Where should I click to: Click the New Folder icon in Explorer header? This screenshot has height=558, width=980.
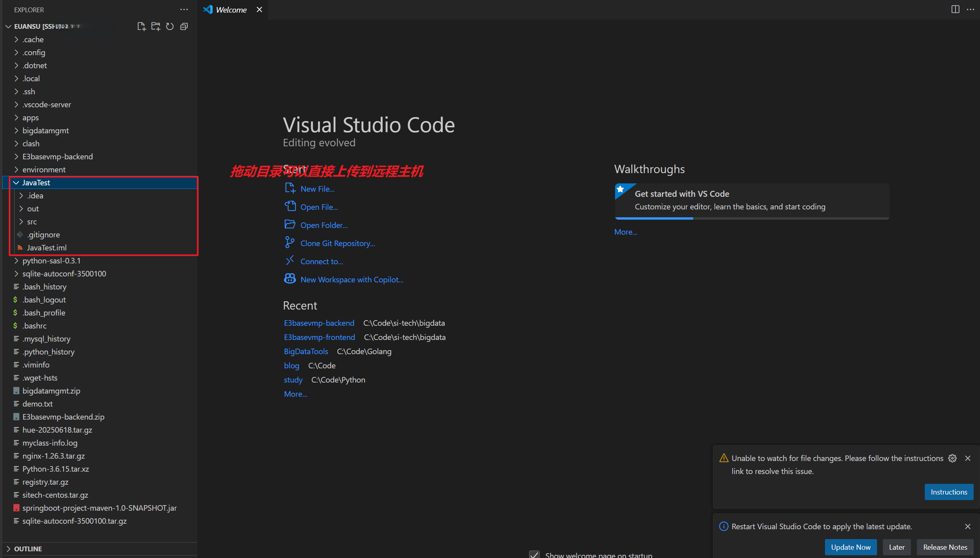(155, 26)
